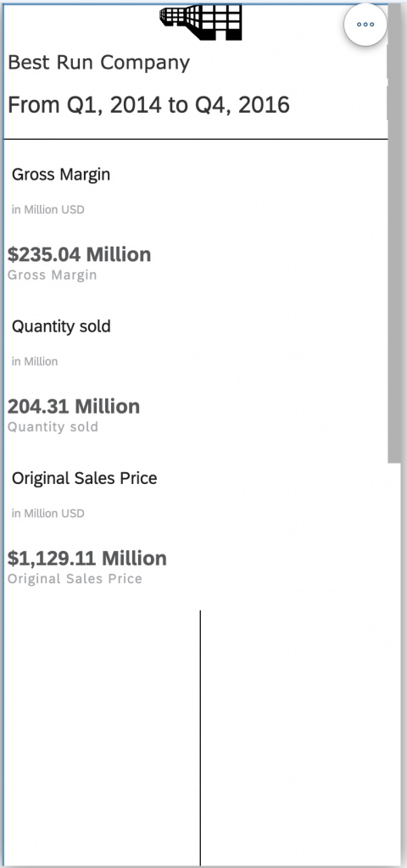Image resolution: width=407 pixels, height=868 pixels.
Task: Select the Original Sales Price tile title
Action: coord(84,478)
